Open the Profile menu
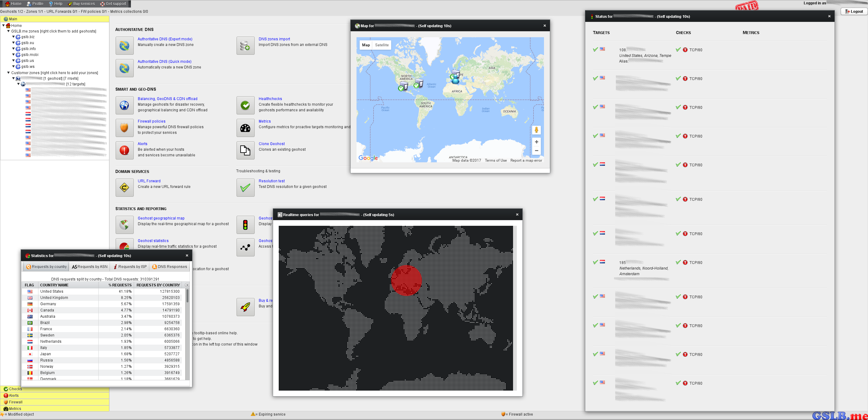Image resolution: width=868 pixels, height=420 pixels. point(35,4)
